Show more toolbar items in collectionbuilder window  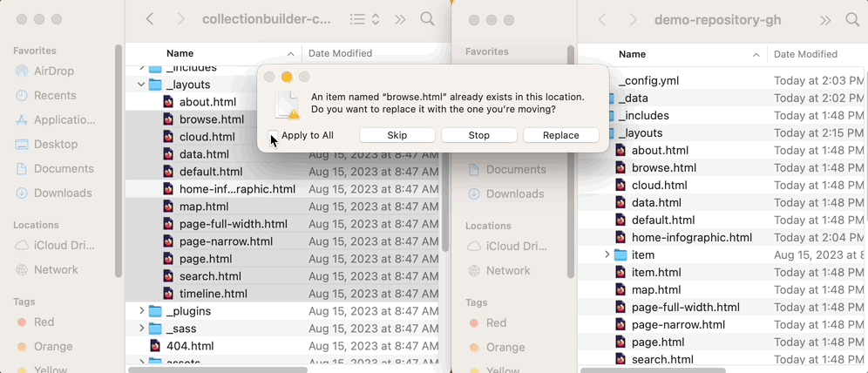click(x=400, y=19)
